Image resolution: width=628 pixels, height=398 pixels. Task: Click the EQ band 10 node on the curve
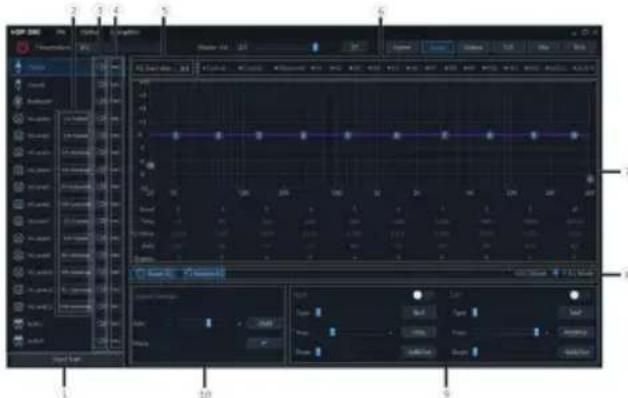pos(574,136)
